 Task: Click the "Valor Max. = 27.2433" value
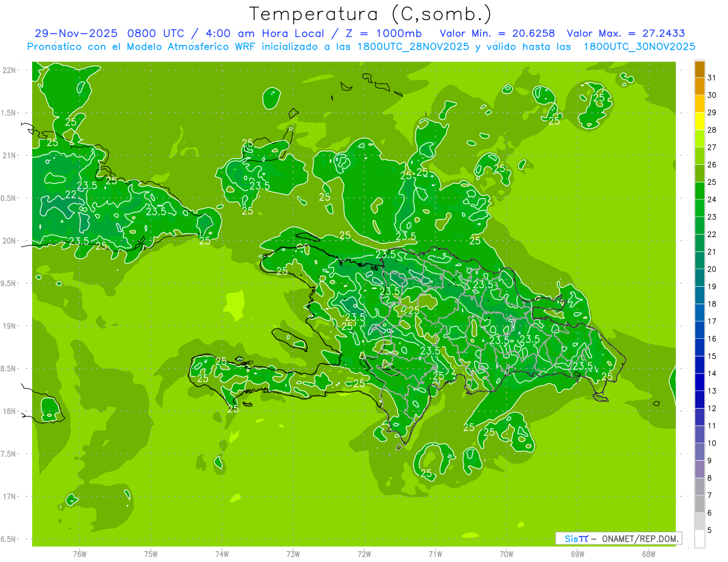[x=626, y=33]
